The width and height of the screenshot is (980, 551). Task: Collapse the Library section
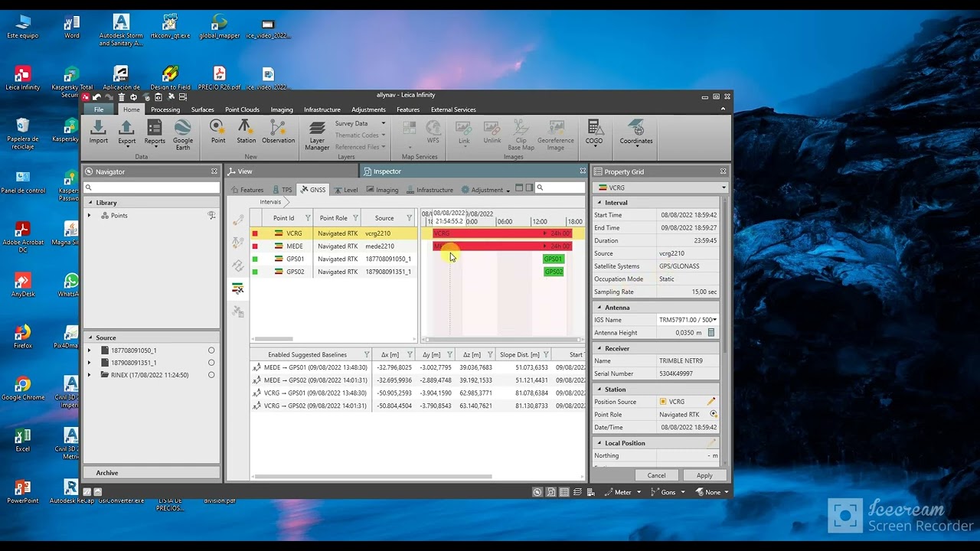tap(90, 203)
